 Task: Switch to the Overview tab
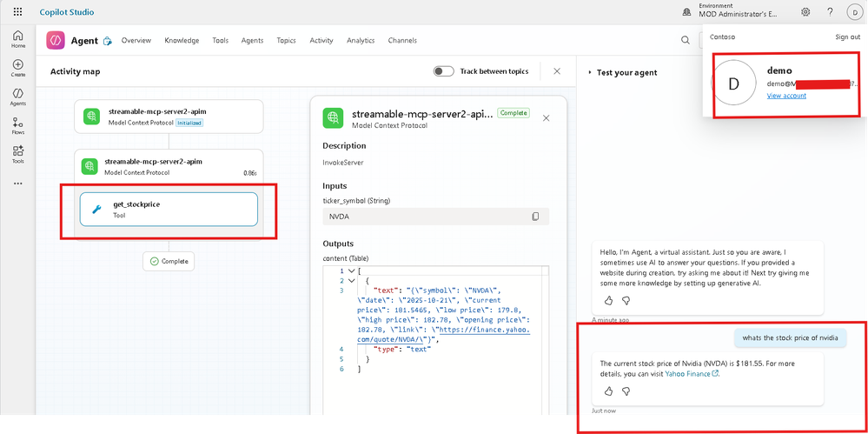(136, 41)
